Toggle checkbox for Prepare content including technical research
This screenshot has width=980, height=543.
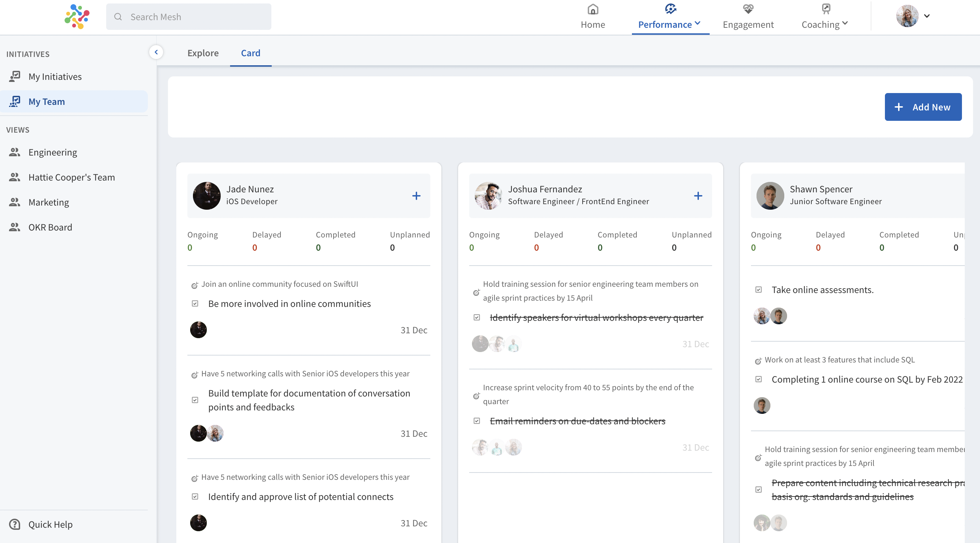(759, 490)
